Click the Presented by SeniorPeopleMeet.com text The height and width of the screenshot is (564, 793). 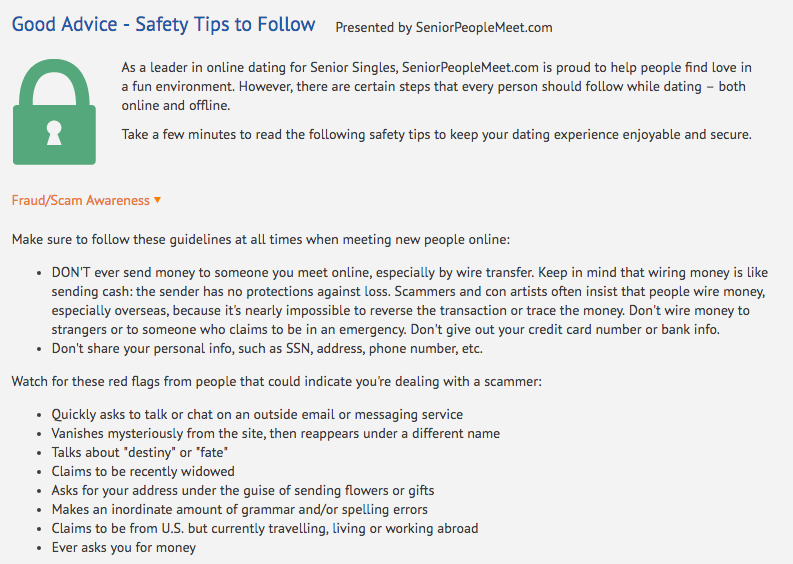443,28
